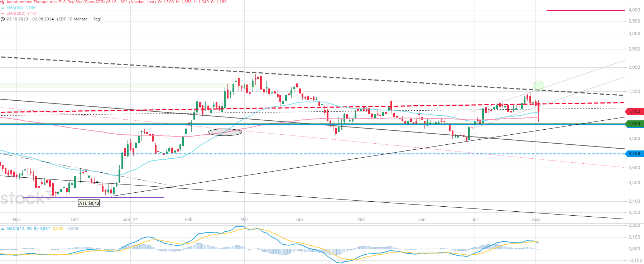
Task: Click the Mai label on the time axis
Action: 361,220
